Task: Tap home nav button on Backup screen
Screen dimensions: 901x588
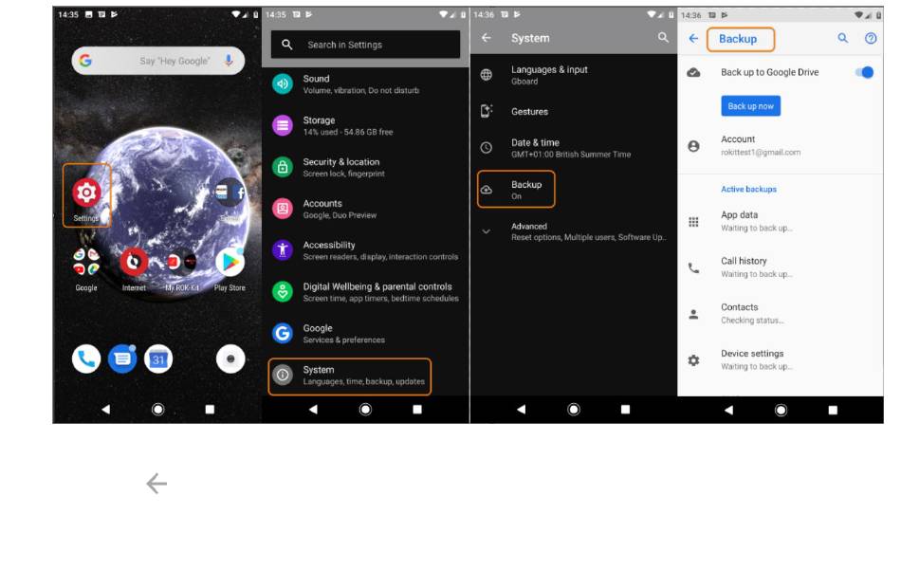Action: pyautogui.click(x=781, y=410)
